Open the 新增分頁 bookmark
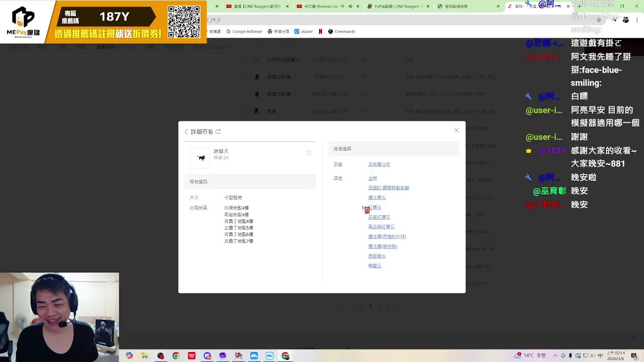644x362 pixels. [x=278, y=31]
